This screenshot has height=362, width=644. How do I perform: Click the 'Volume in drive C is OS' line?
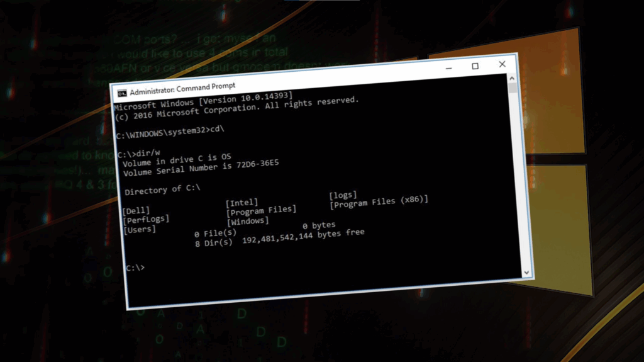[177, 160]
